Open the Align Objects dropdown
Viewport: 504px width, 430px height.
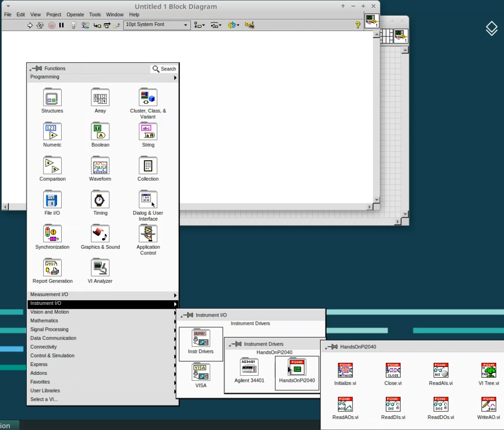click(x=200, y=25)
